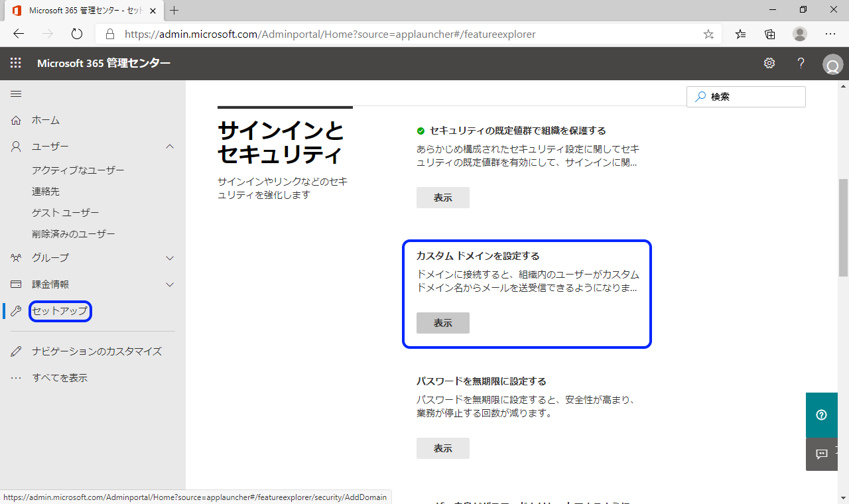Click the heading パスワードを無期限に設定する
Viewport: 849px width, 504px height.
(482, 381)
